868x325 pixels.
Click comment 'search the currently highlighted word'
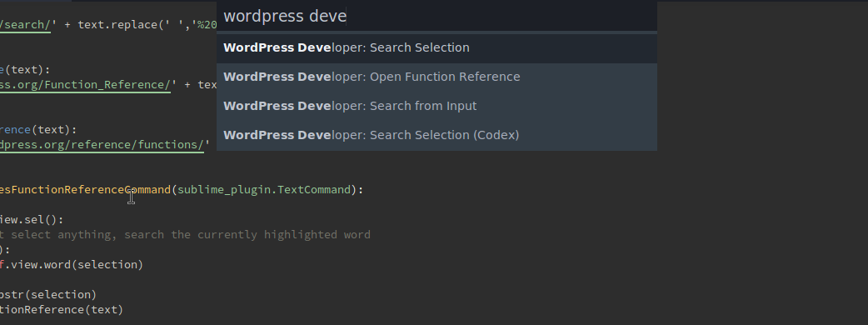tap(247, 235)
